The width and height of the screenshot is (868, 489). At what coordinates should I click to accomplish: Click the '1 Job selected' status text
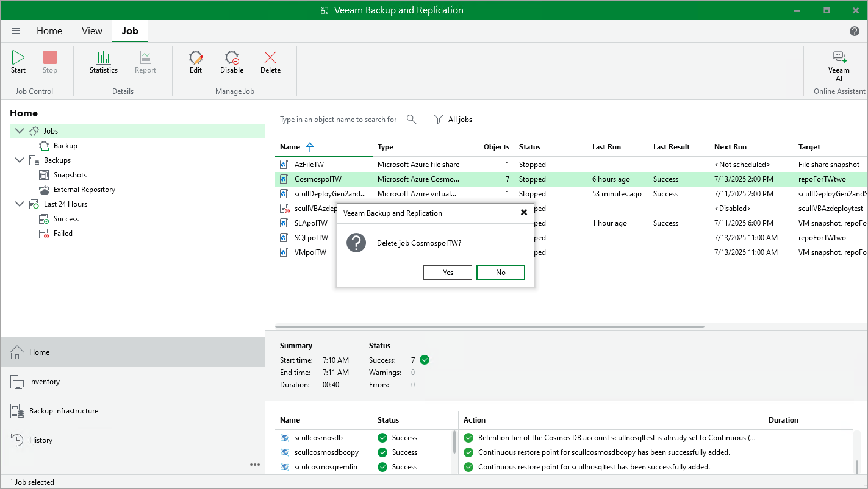[x=32, y=482]
